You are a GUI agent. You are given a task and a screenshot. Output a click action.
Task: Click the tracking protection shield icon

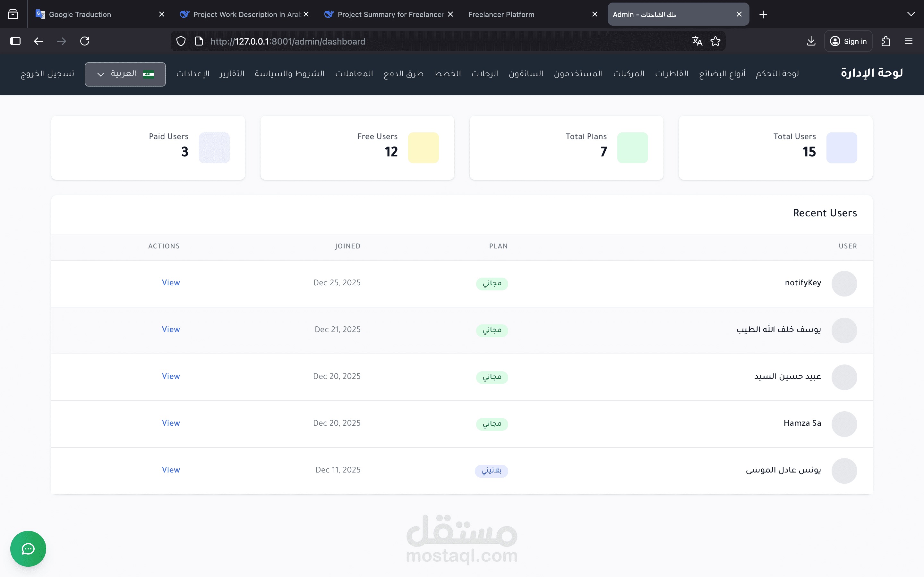pyautogui.click(x=181, y=41)
